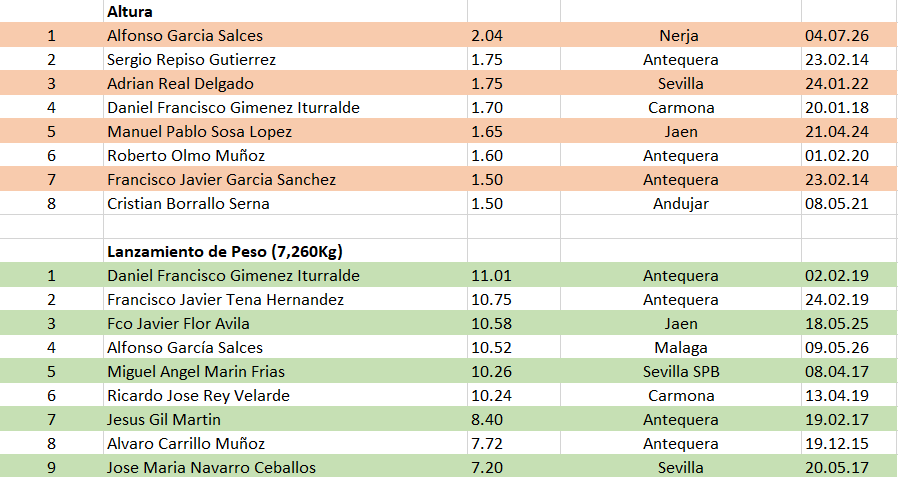Click Fco Javier Flor Avila cell
898x477 pixels.
285,323
